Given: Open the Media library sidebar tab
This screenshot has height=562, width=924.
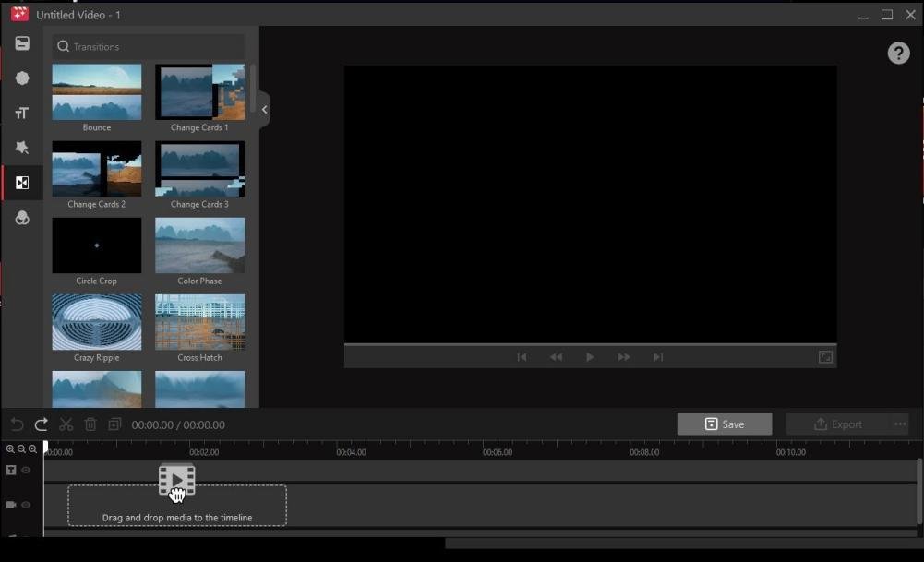Looking at the screenshot, I should pos(22,43).
